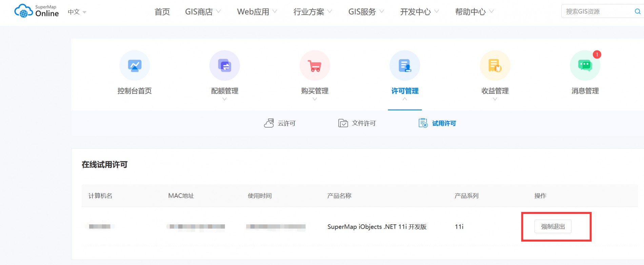Click the 购买管理 label
644x265 pixels.
coord(315,91)
